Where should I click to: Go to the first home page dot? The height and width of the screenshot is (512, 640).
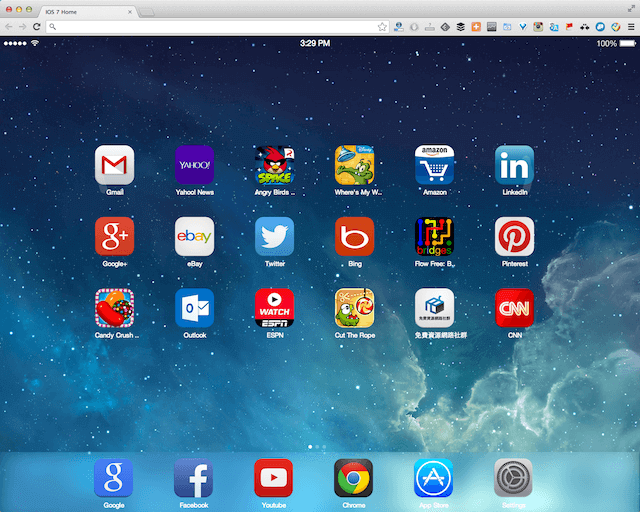pyautogui.click(x=310, y=447)
